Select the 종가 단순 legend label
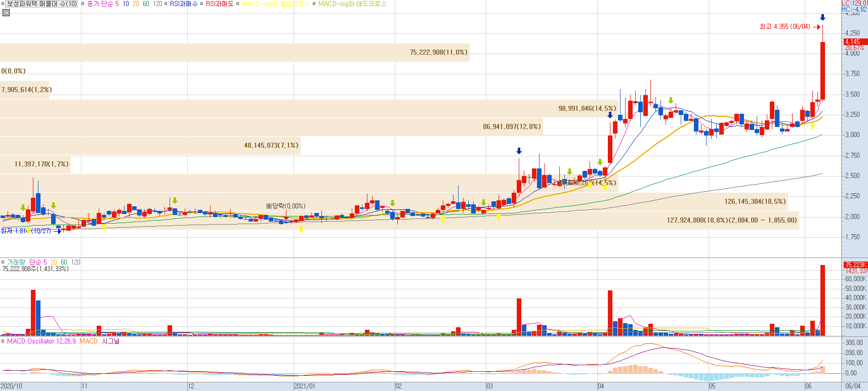This screenshot has width=868, height=391. pos(100,4)
